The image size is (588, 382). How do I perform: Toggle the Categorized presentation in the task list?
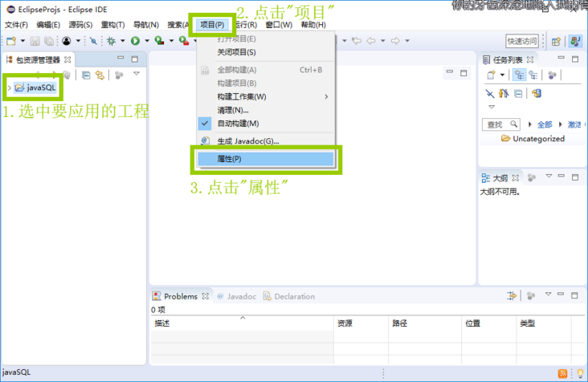520,75
